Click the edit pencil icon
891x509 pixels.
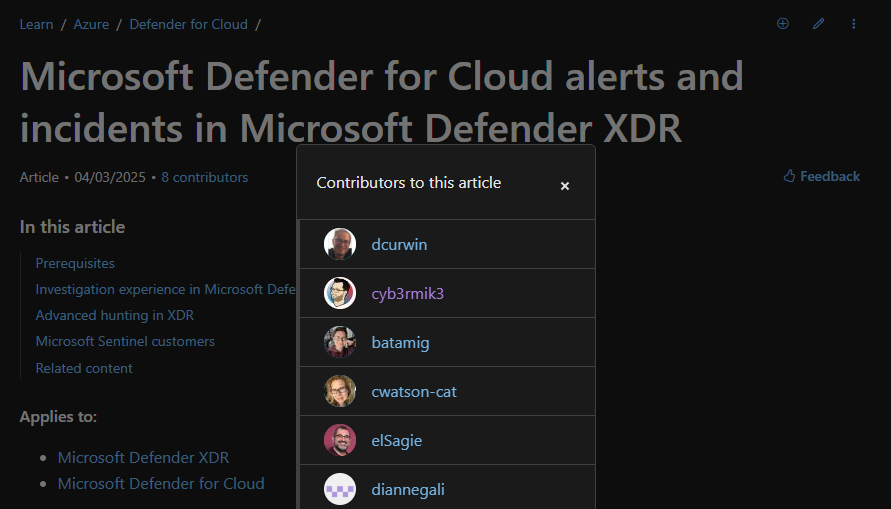(x=818, y=23)
